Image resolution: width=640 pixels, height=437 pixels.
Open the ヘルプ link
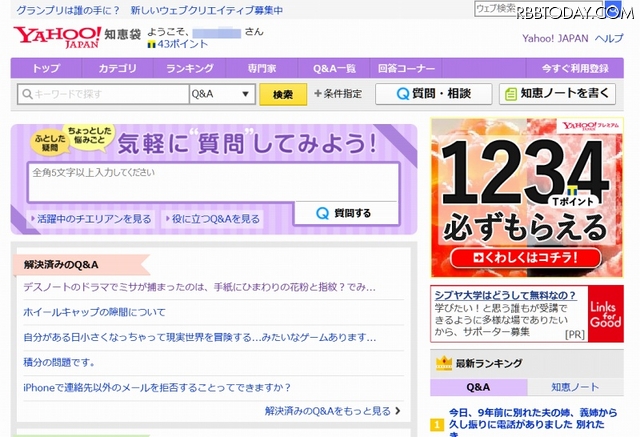coord(609,38)
